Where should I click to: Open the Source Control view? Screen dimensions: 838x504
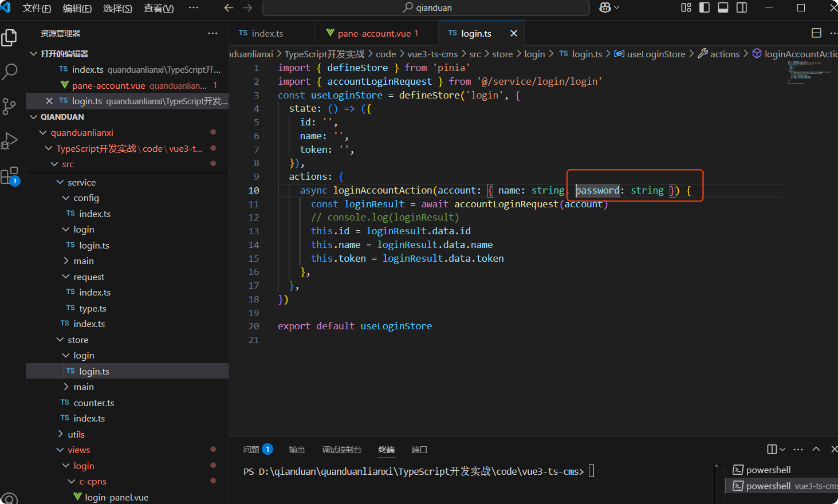[10, 106]
